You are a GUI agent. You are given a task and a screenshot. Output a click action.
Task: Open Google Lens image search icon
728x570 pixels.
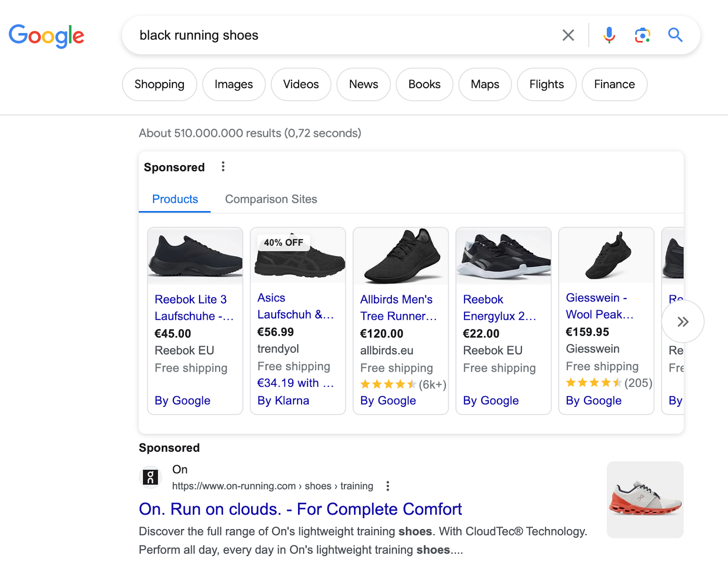(x=642, y=35)
